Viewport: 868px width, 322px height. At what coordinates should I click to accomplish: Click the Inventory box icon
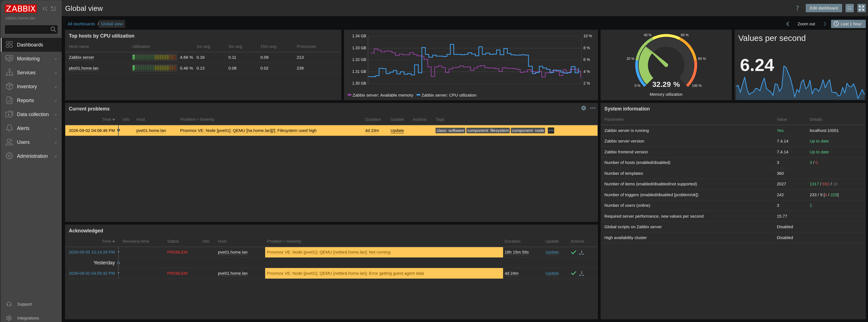tap(9, 86)
